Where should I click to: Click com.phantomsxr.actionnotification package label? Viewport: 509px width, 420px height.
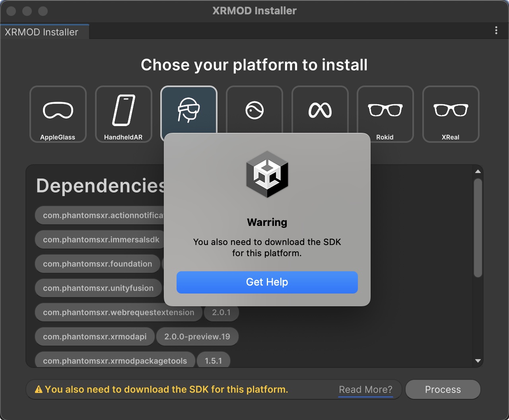coord(100,216)
